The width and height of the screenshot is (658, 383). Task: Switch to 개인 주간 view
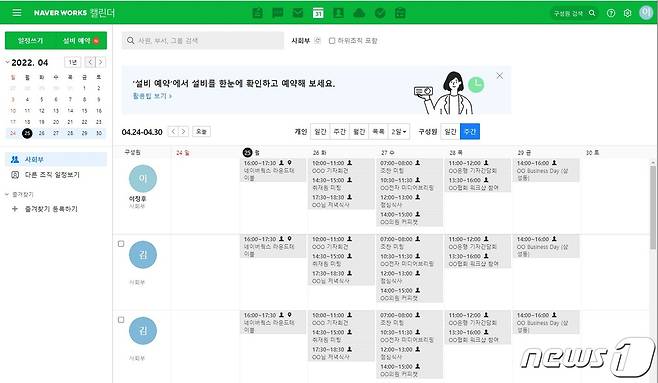point(339,132)
